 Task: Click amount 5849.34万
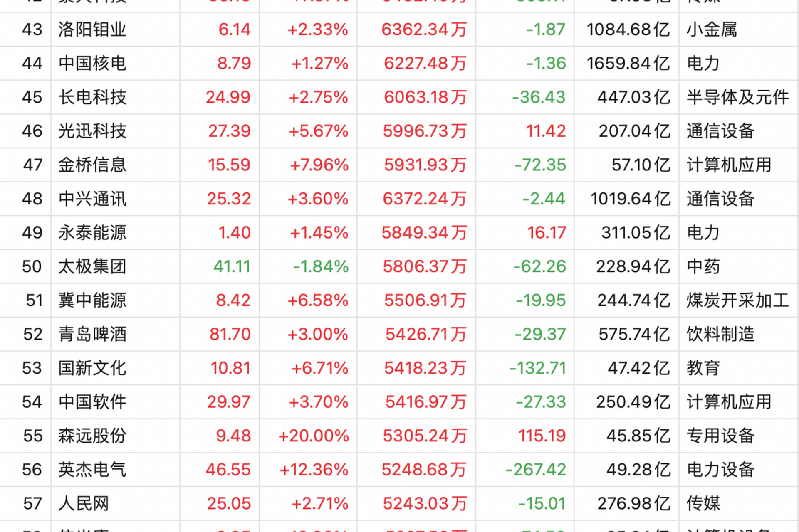424,233
